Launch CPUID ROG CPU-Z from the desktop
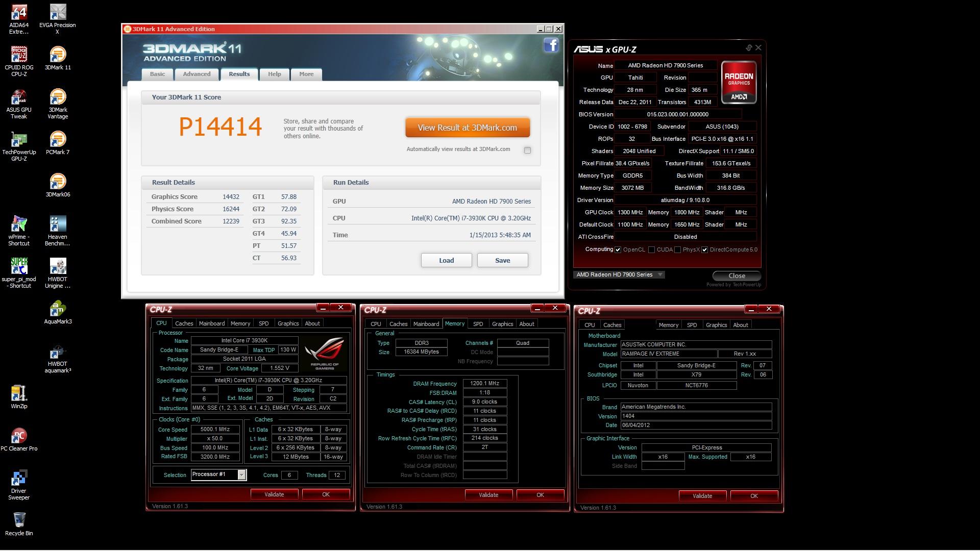980x551 pixels. [x=19, y=62]
